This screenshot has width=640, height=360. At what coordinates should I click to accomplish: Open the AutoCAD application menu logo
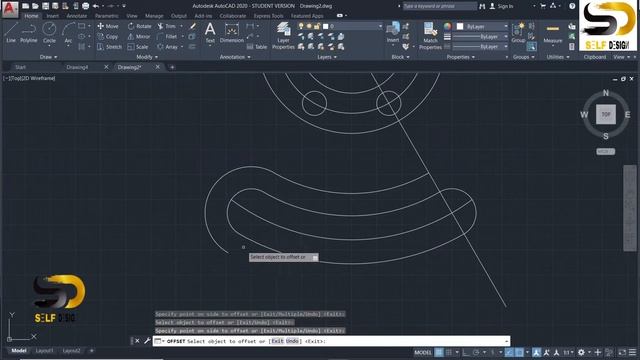tap(9, 8)
